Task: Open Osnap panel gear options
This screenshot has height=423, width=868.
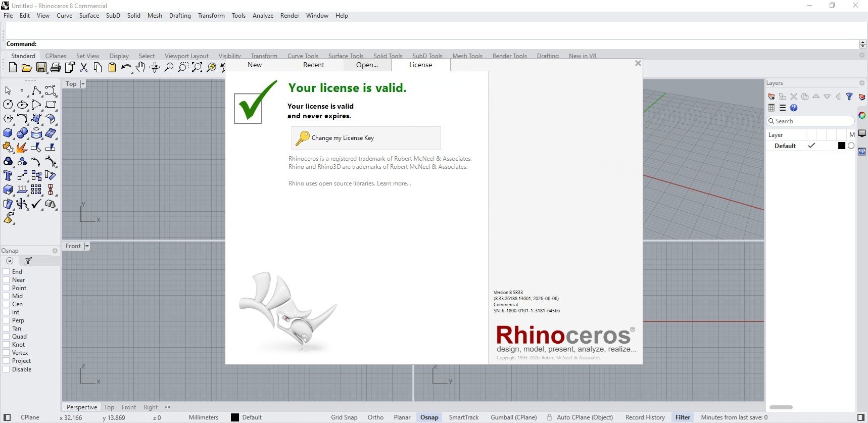Action: [55, 251]
